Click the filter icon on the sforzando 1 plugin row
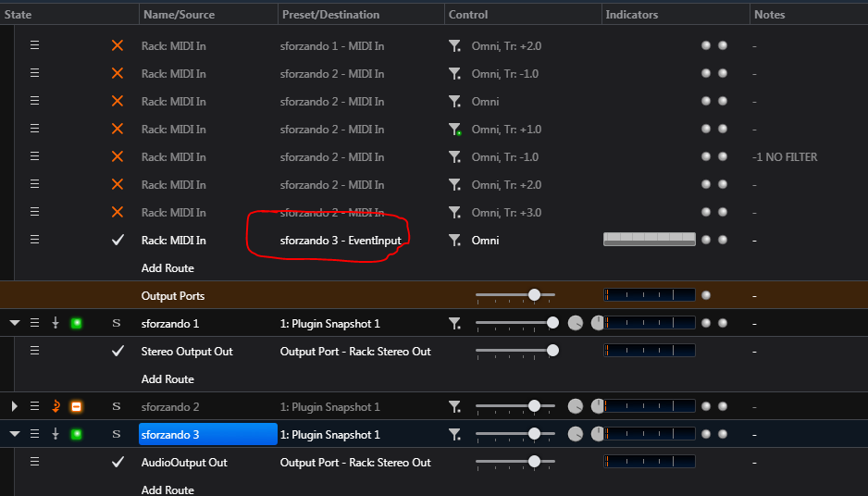868x496 pixels. pos(454,323)
